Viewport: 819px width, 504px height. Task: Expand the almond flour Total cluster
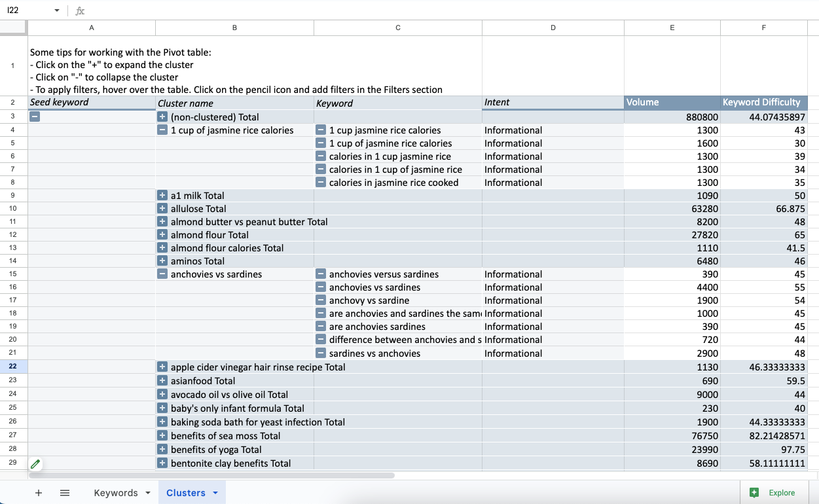[x=162, y=234]
